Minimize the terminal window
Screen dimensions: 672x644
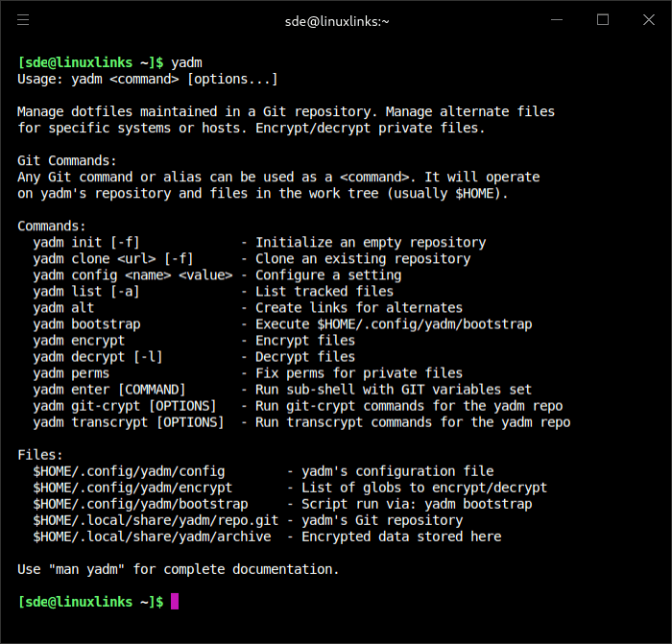[556, 20]
